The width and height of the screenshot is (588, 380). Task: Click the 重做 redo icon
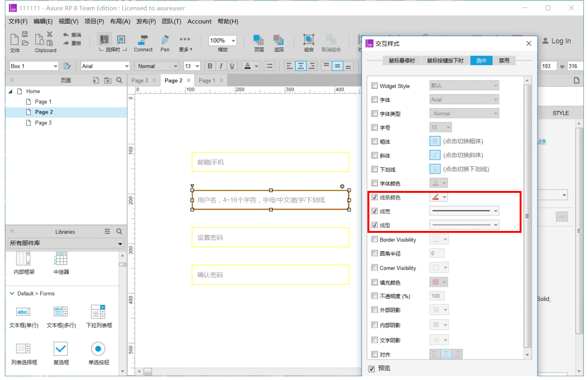(x=66, y=43)
